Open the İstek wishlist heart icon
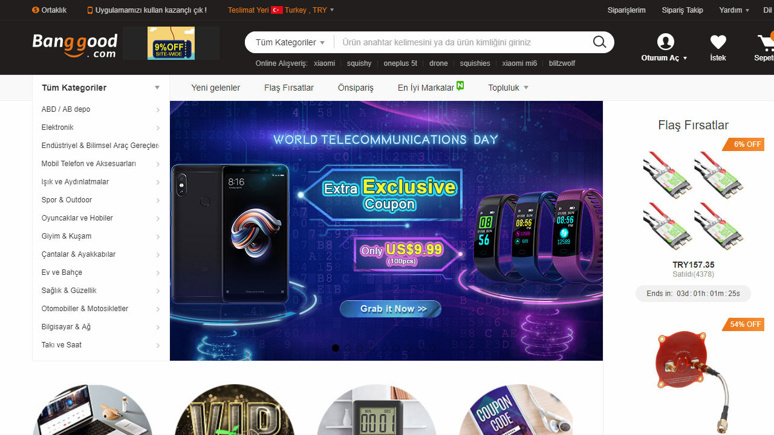Screen dimensions: 774x435 718,42
